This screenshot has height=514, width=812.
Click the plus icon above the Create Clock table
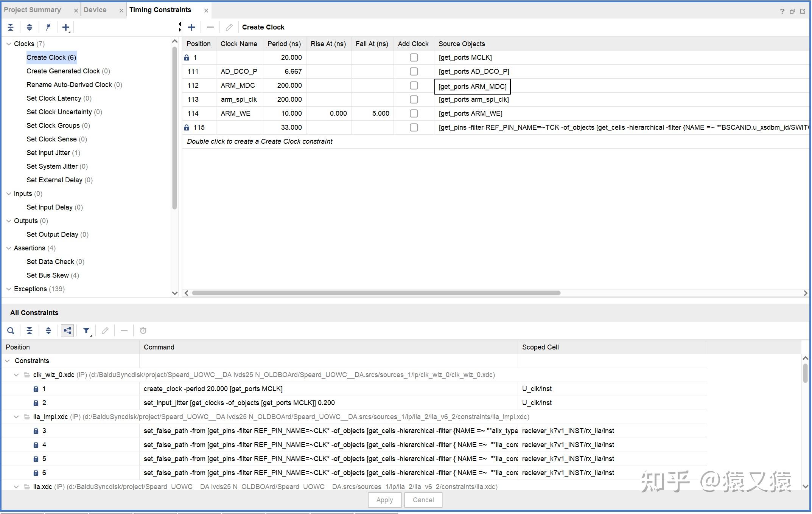[x=191, y=27]
